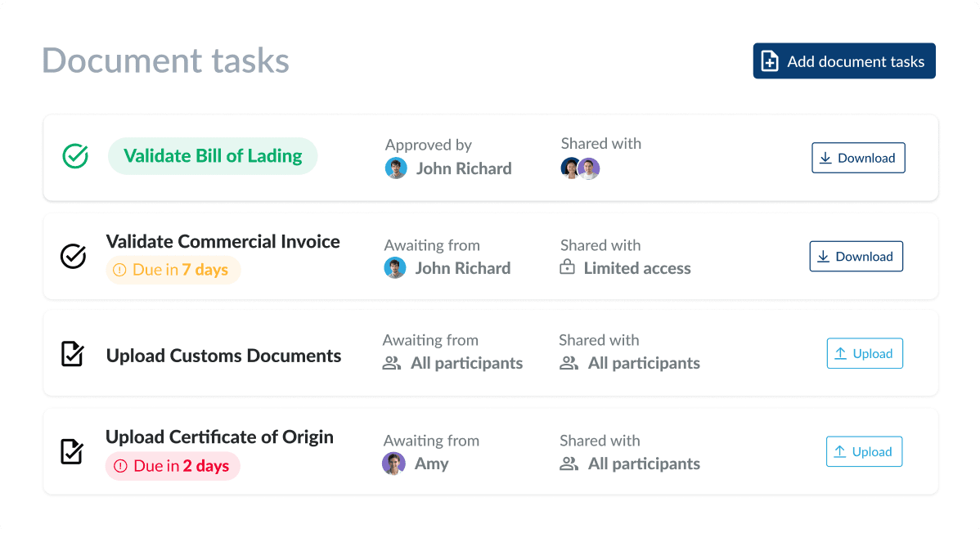Open the Validate Bill of Lading task

[213, 156]
